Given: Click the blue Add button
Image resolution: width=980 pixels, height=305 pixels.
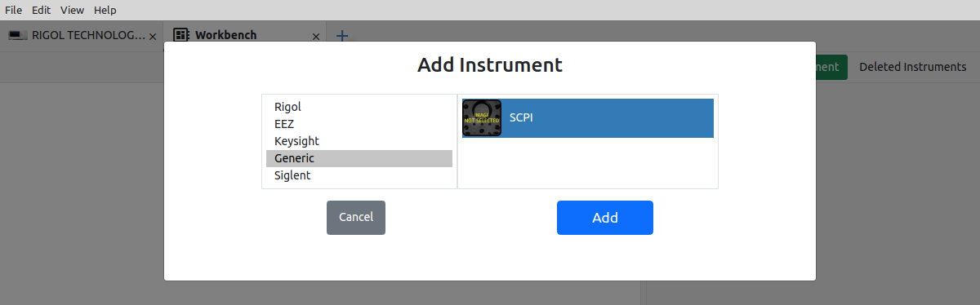Looking at the screenshot, I should (x=605, y=218).
